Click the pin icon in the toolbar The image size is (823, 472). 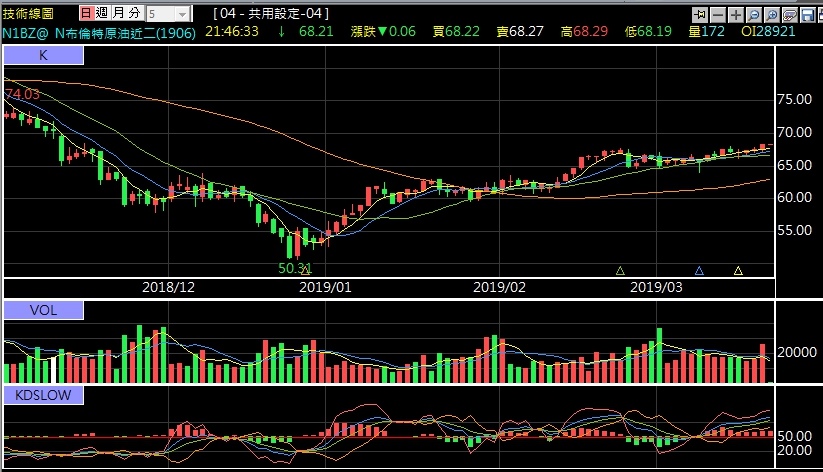click(x=700, y=14)
